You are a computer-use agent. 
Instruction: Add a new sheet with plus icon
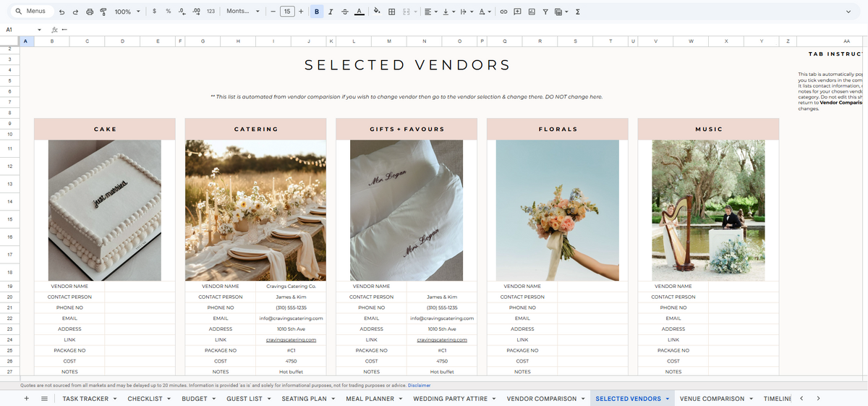[27, 398]
